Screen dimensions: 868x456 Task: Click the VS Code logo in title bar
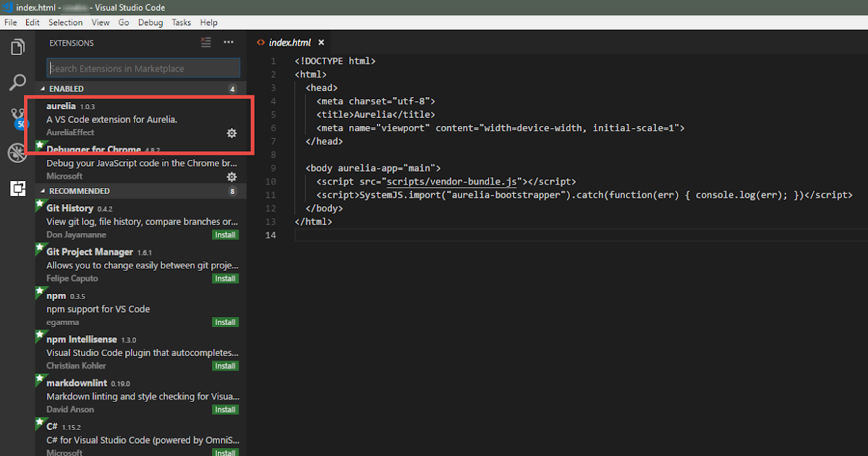click(x=8, y=7)
